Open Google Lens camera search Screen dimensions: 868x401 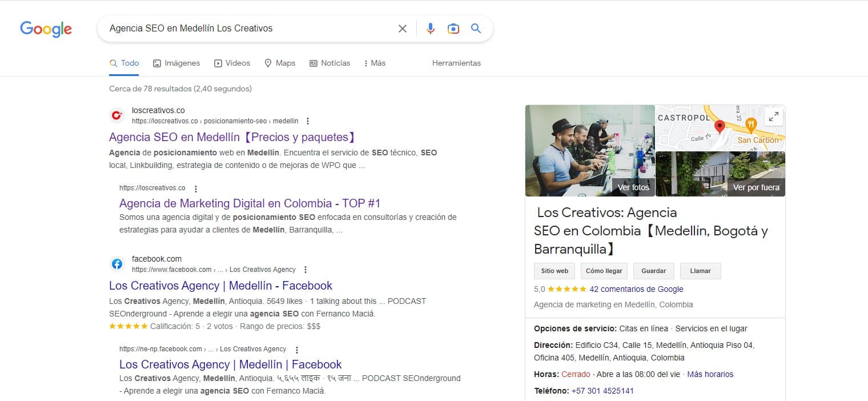[x=453, y=28]
